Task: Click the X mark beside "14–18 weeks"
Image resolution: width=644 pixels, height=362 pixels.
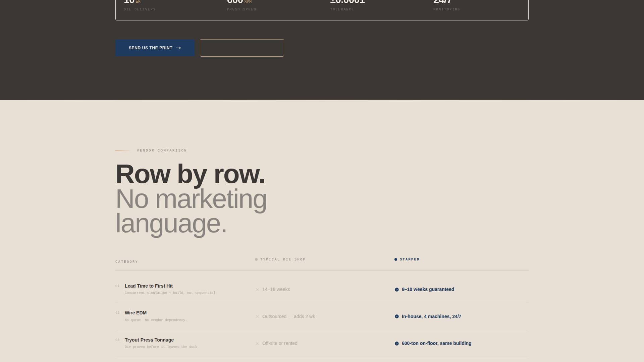Action: 257,289
